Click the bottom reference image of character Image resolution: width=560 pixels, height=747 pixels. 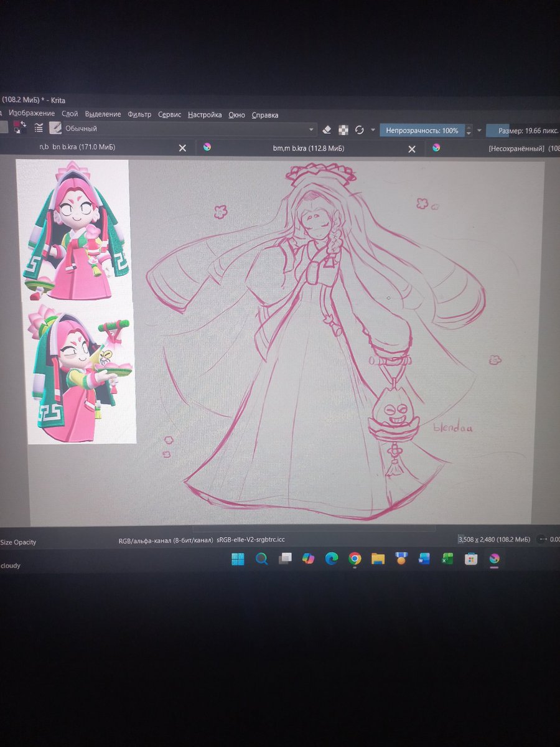(82, 373)
